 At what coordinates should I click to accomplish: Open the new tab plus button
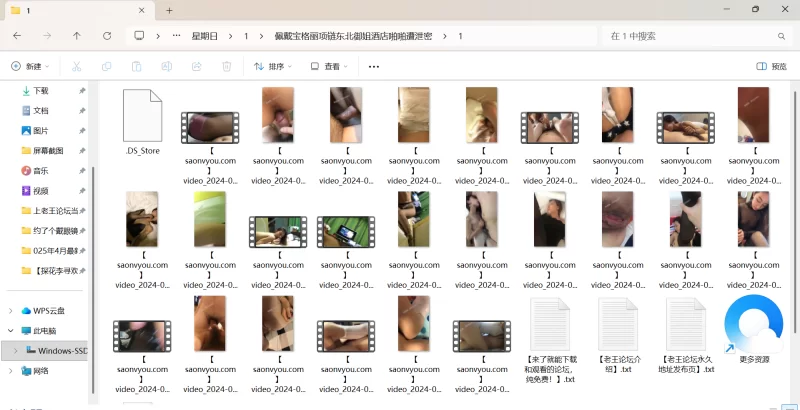click(x=169, y=10)
